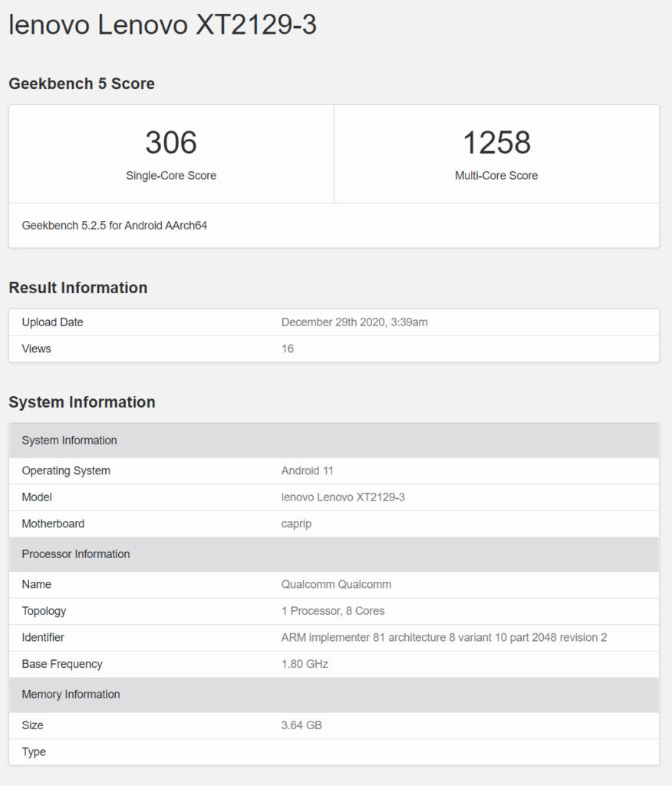This screenshot has width=672, height=786.
Task: Select the multi-core score 1258
Action: [496, 143]
